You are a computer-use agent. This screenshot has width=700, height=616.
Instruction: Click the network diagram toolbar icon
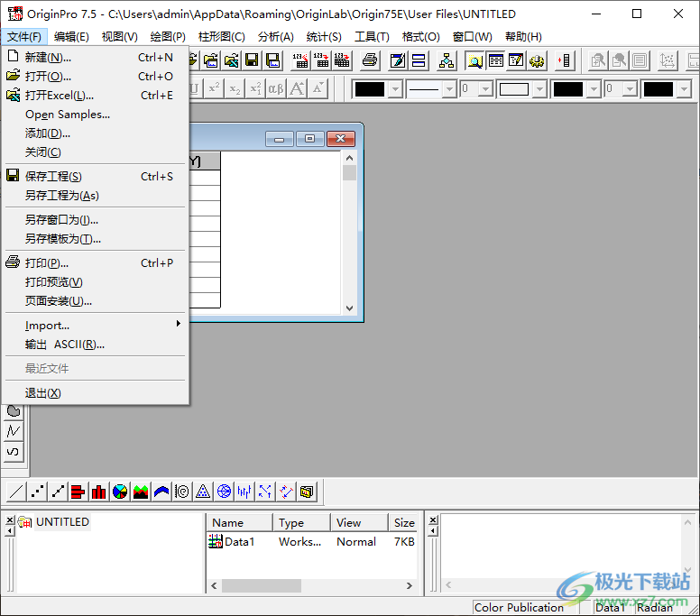[447, 60]
